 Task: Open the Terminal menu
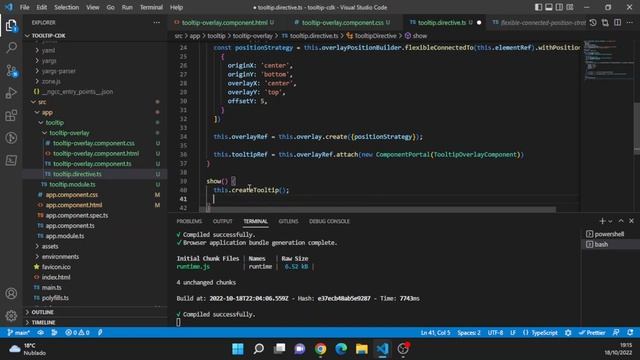click(151, 7)
